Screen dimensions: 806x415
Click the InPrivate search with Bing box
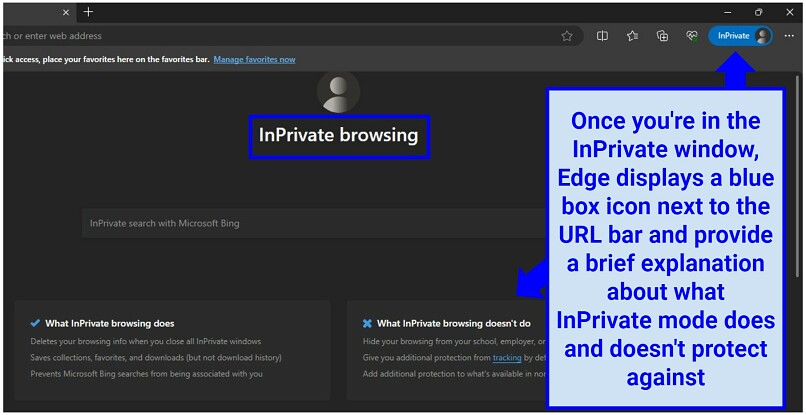(314, 223)
